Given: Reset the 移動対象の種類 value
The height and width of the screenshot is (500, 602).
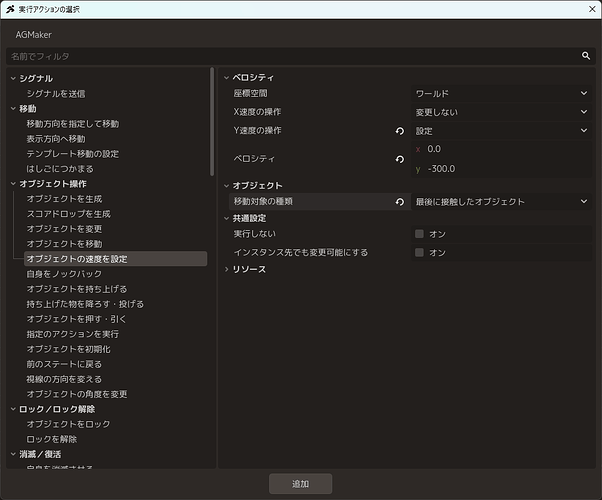Looking at the screenshot, I should (400, 202).
